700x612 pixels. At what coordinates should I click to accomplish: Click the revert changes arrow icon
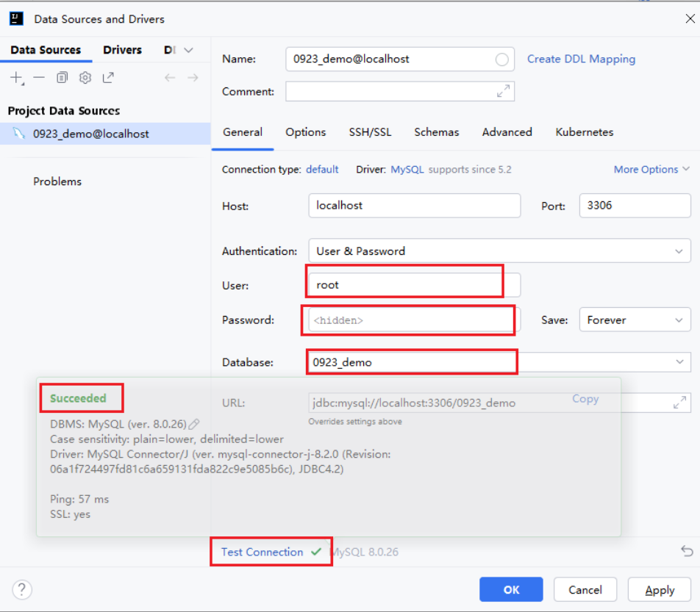[x=687, y=551]
